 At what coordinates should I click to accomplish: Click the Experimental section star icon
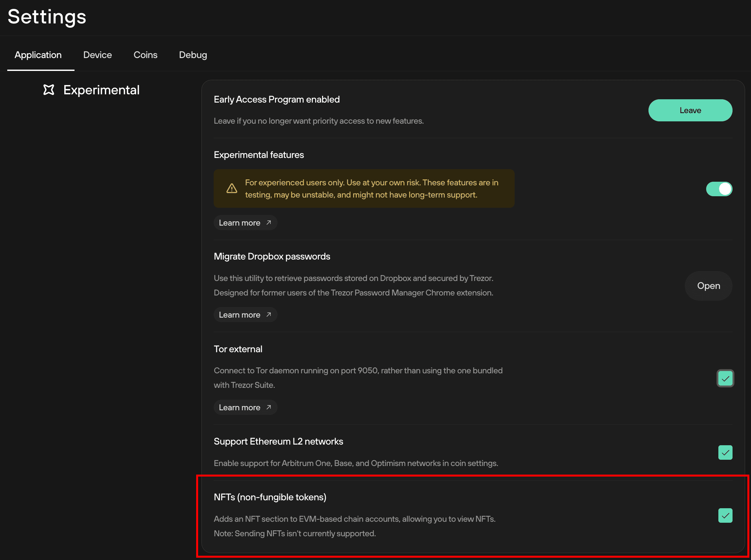pos(49,90)
